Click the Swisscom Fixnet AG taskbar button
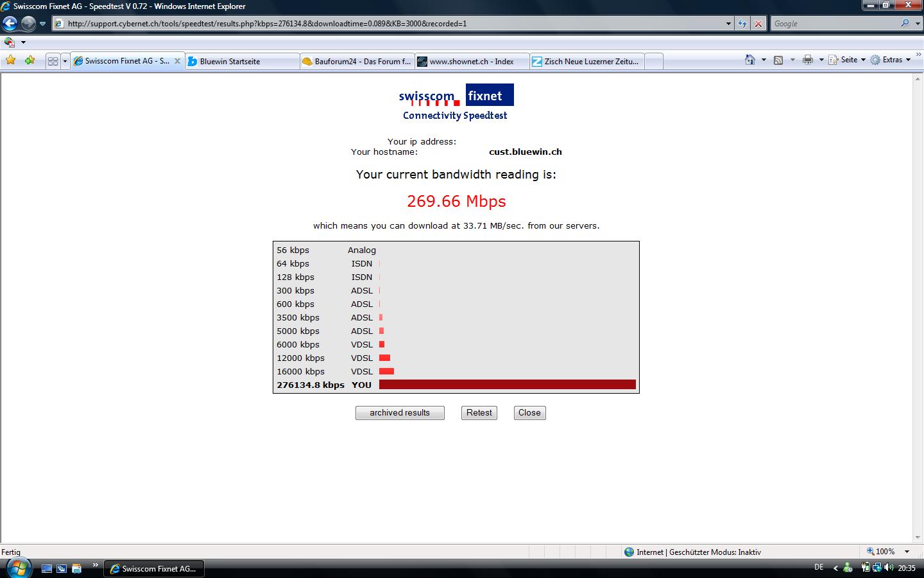 point(153,568)
